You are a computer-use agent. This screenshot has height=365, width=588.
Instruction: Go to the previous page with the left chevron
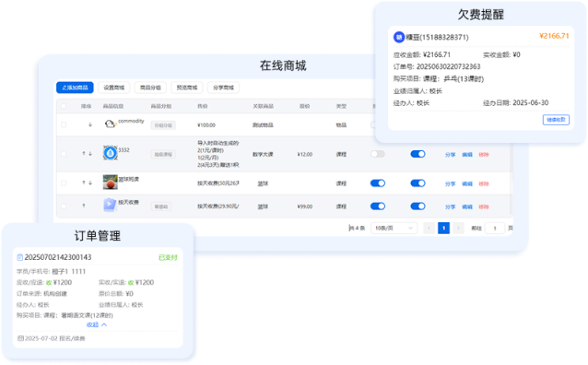429,228
